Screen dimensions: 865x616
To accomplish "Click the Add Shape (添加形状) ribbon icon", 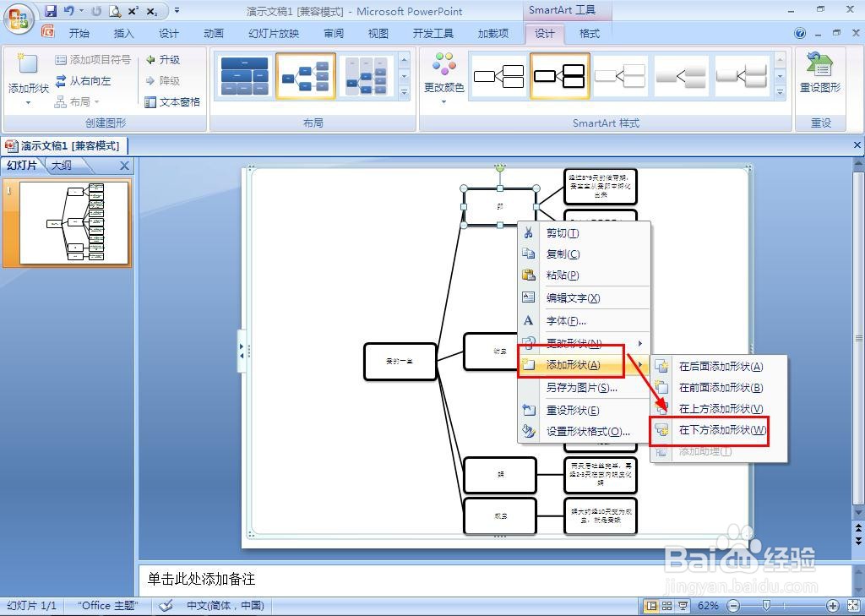I will (28, 66).
